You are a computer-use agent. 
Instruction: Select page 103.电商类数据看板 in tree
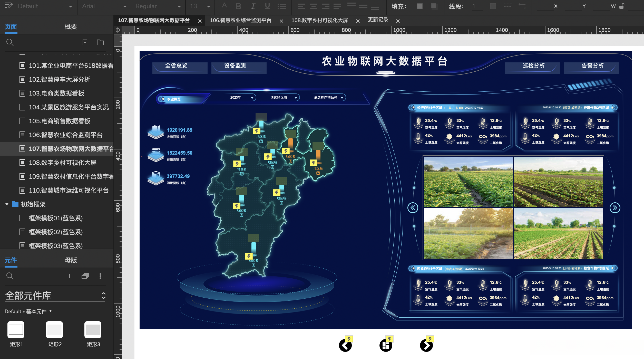[56, 93]
